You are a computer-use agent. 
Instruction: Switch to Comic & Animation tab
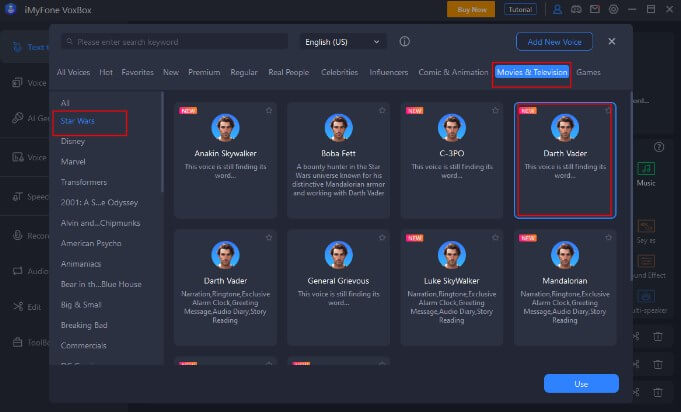pyautogui.click(x=453, y=72)
